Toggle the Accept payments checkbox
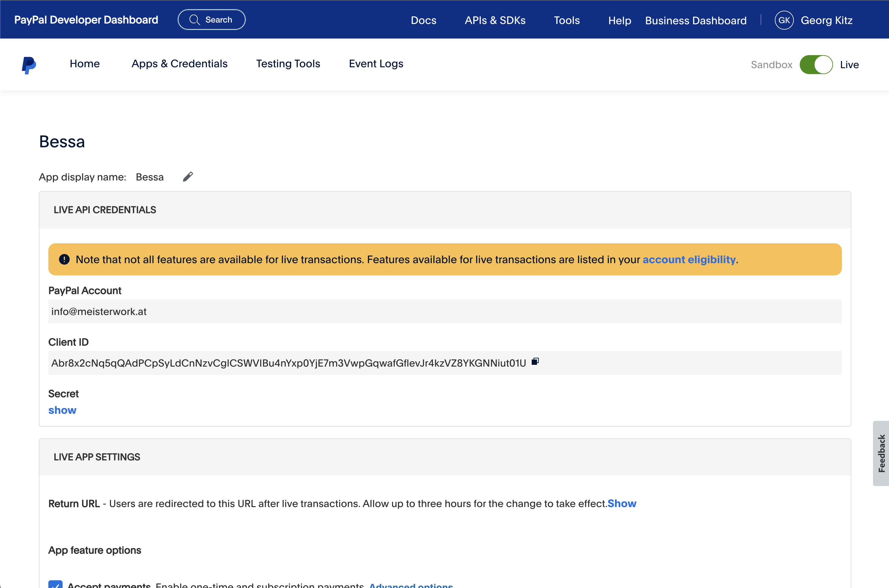Image resolution: width=889 pixels, height=588 pixels. click(x=55, y=584)
